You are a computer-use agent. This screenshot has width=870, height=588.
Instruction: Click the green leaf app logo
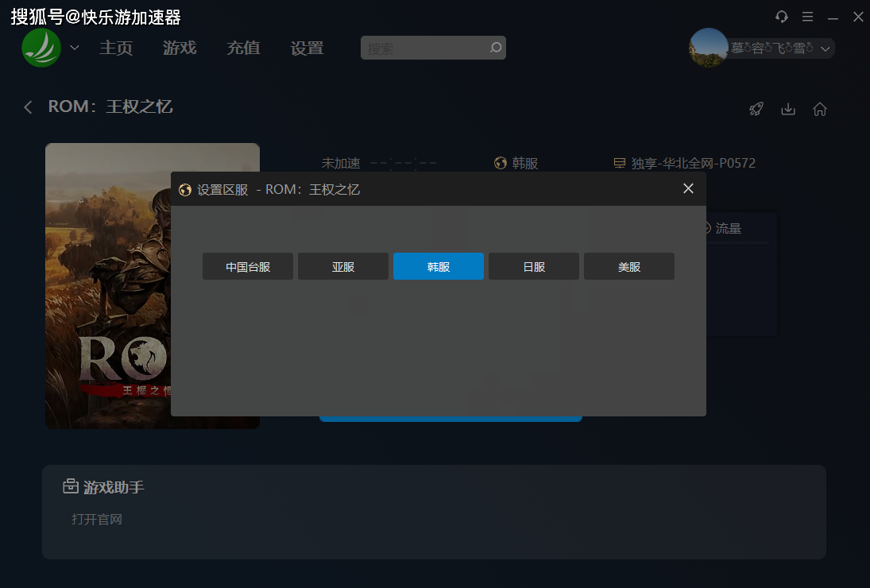click(41, 48)
